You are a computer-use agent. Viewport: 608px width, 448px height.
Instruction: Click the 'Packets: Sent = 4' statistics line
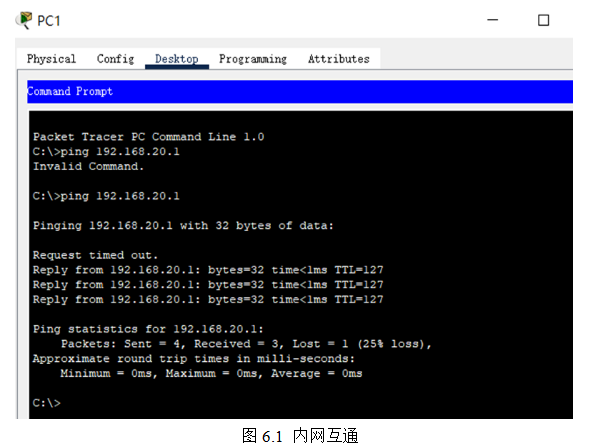(x=246, y=344)
